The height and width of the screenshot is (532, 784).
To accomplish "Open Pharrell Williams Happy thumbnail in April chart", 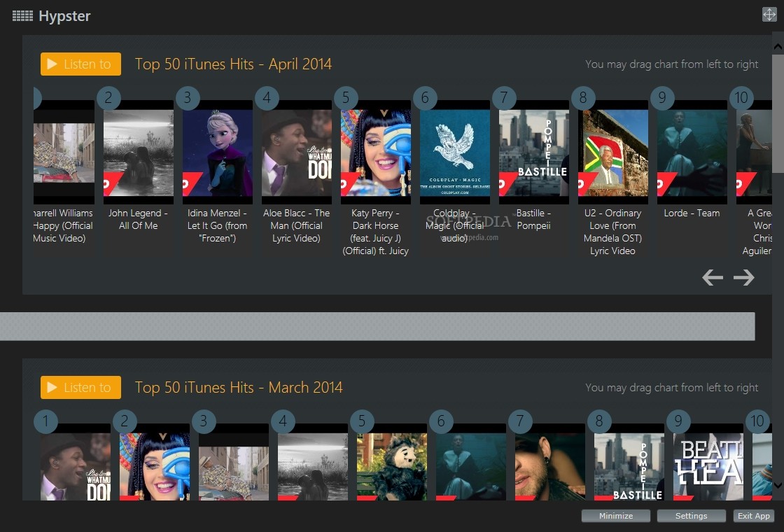I will coord(64,153).
